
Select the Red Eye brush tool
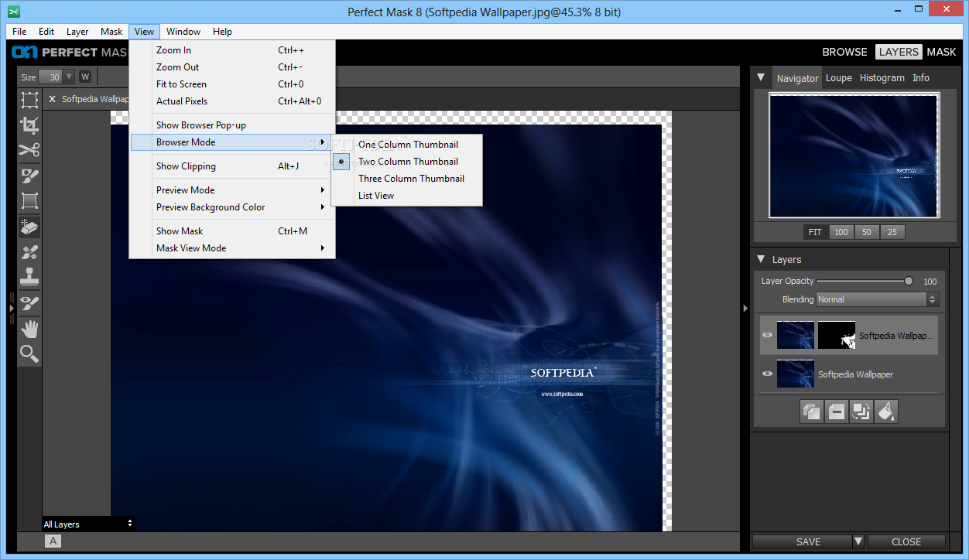click(29, 303)
